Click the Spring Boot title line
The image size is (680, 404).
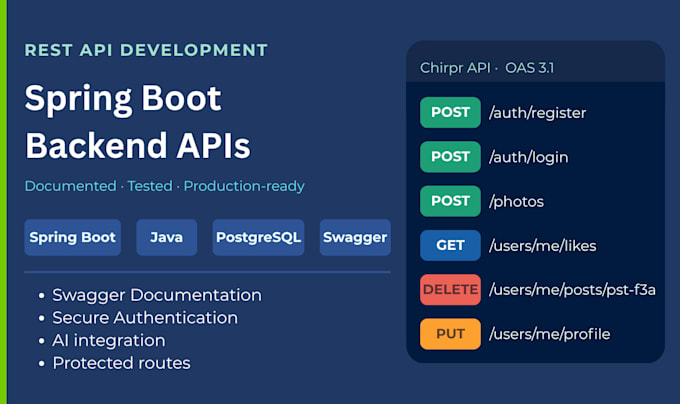point(123,100)
